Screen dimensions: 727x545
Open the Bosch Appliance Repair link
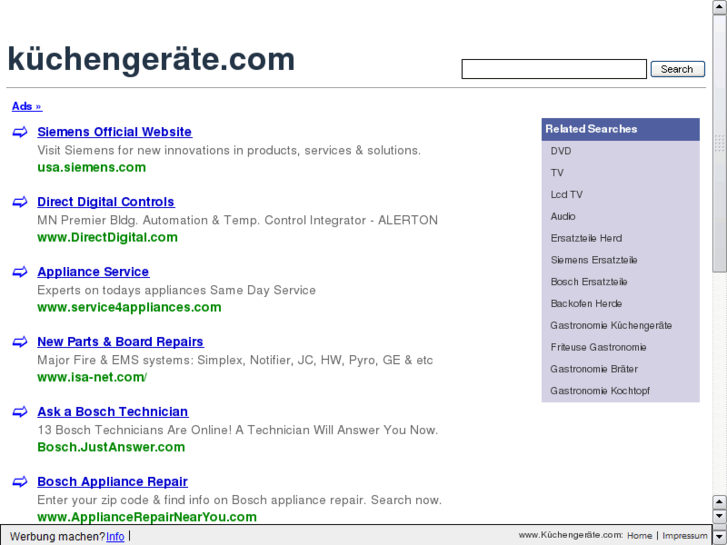[112, 482]
